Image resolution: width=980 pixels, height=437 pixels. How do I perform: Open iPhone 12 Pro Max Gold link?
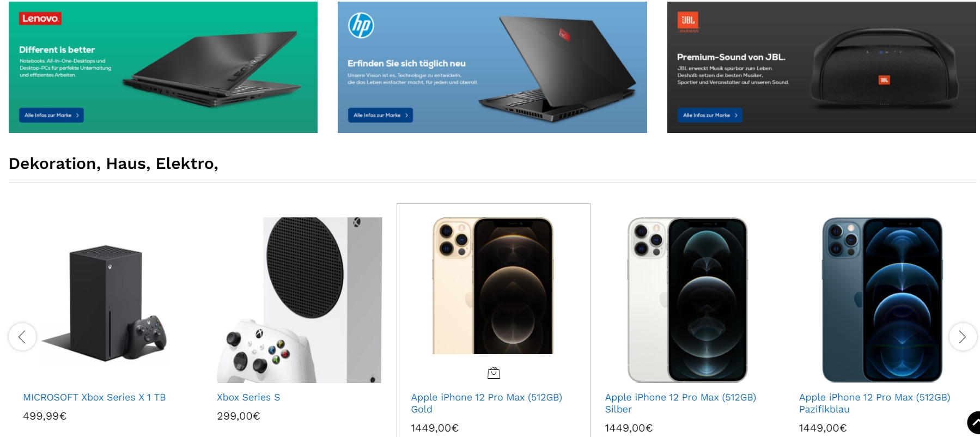486,403
